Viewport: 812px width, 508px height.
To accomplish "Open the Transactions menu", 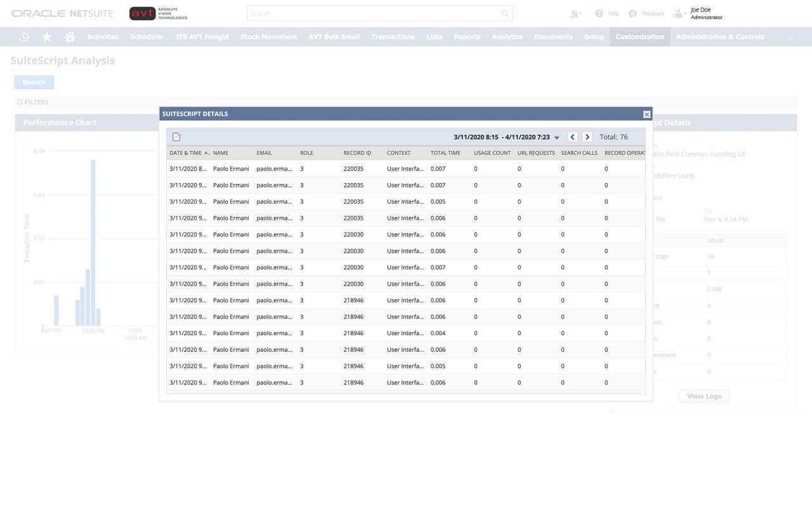I will point(393,36).
